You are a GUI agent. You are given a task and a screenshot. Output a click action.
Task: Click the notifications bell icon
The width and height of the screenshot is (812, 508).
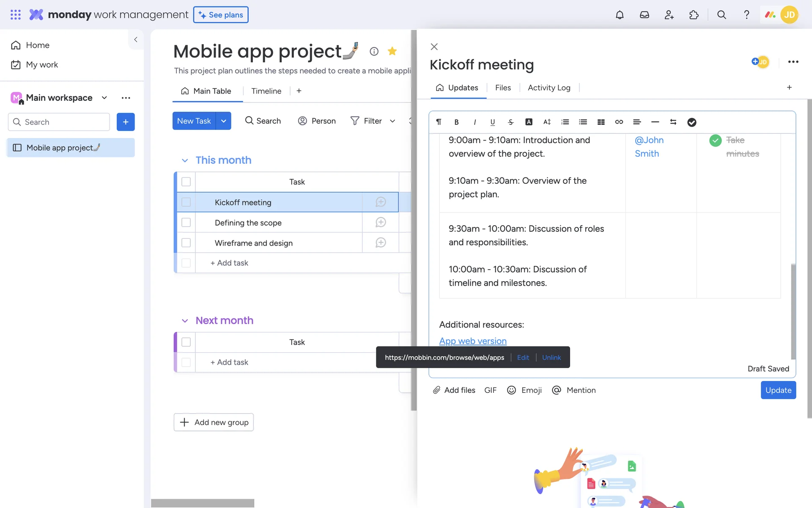coord(620,15)
